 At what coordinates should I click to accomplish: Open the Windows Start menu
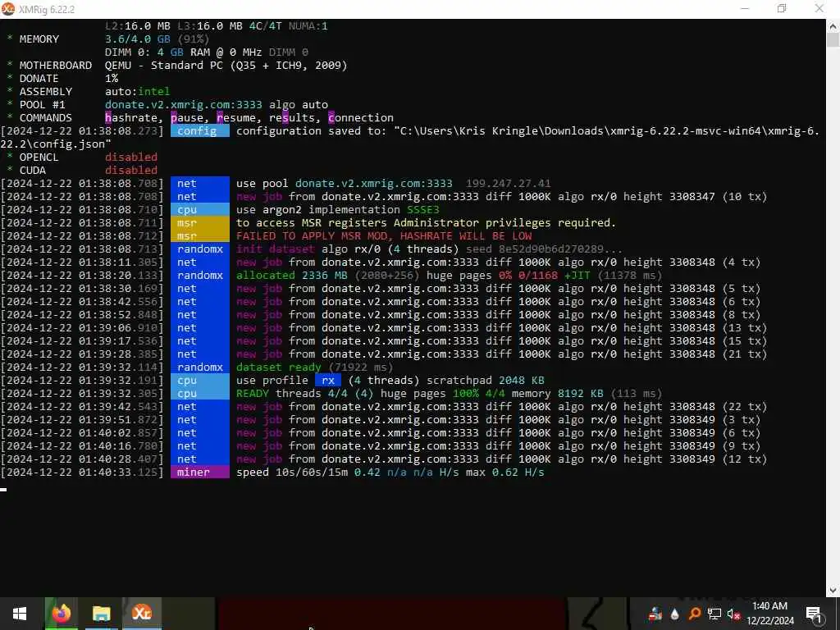point(20,614)
